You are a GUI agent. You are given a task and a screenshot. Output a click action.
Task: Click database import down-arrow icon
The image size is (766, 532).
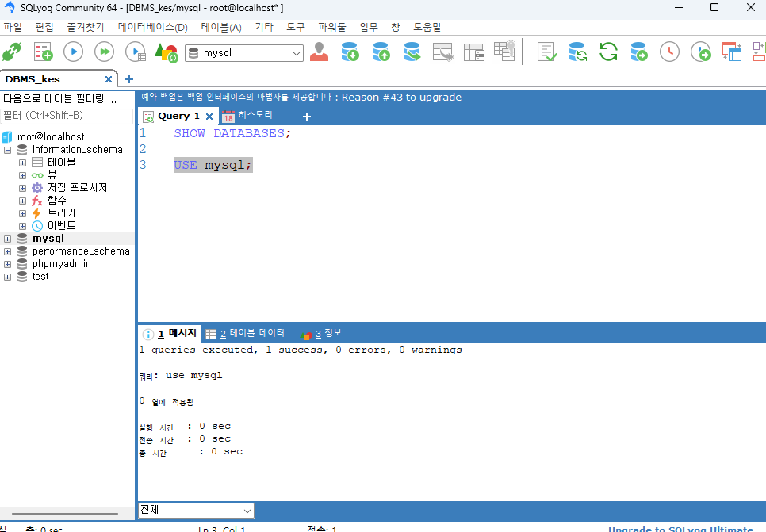coord(350,52)
